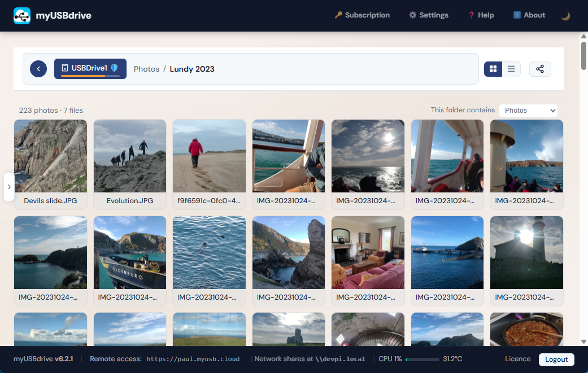The width and height of the screenshot is (588, 373).
Task: Switch to grid view
Action: (493, 69)
